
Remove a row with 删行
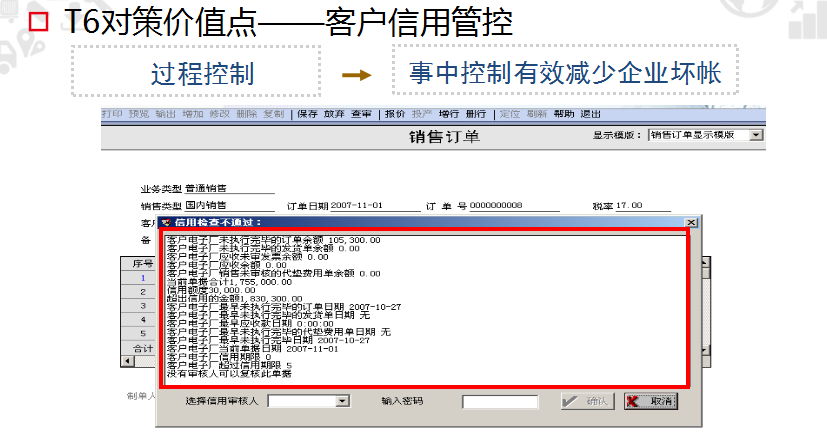point(476,114)
